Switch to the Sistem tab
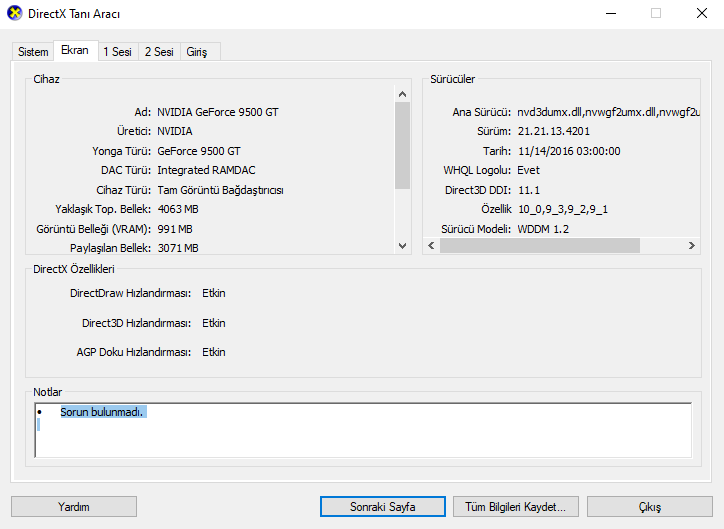724x529 pixels. pyautogui.click(x=33, y=52)
